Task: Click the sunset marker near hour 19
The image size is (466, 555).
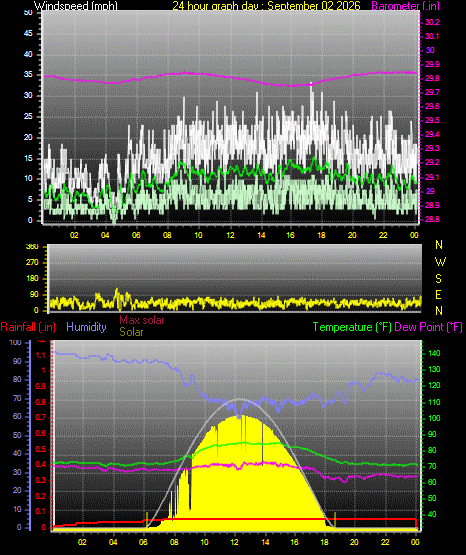Action: click(335, 519)
